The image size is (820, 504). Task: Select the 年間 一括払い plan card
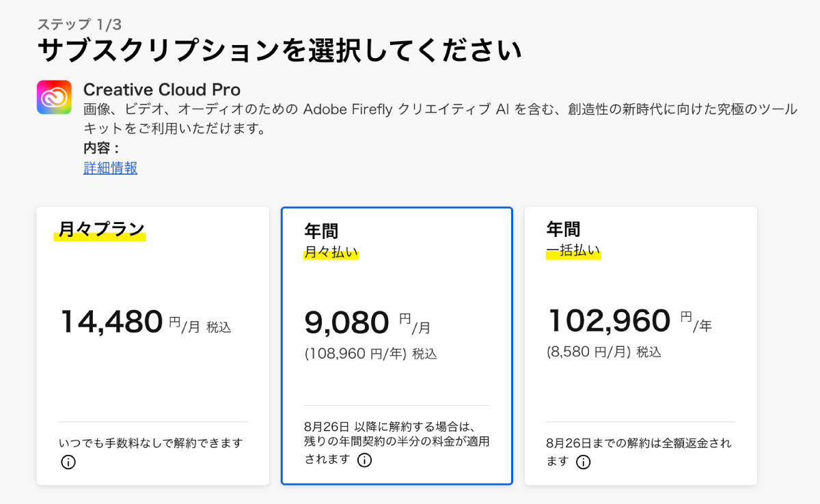click(x=641, y=346)
